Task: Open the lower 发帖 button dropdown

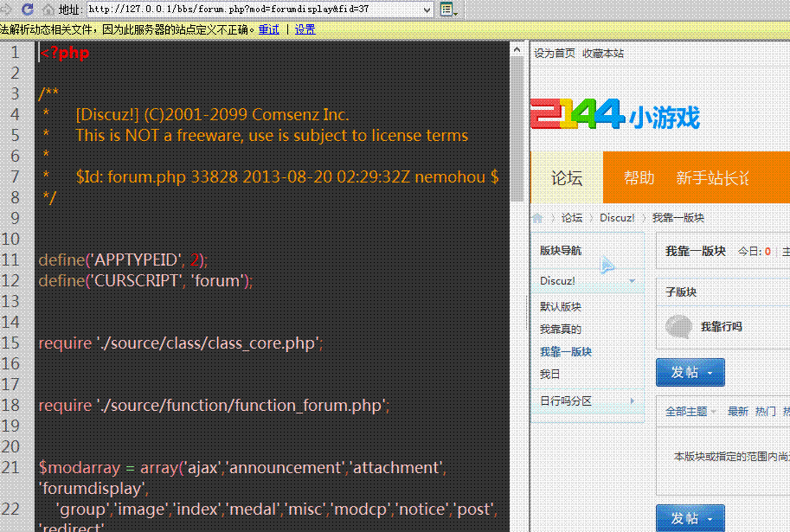Action: [x=710, y=519]
